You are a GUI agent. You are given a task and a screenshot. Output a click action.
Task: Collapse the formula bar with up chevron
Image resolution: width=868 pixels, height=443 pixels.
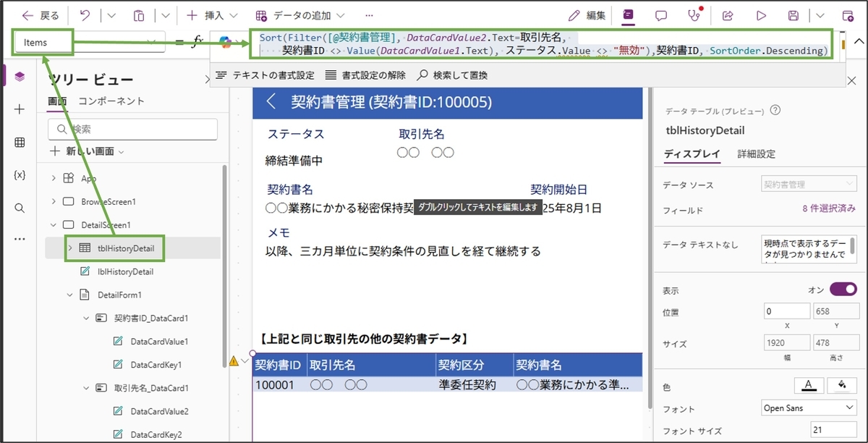[858, 42]
